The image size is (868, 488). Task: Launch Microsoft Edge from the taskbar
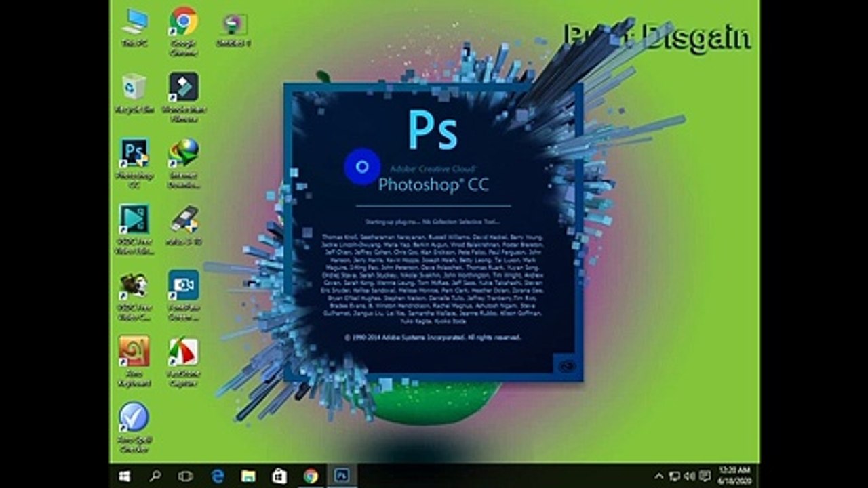(x=218, y=476)
